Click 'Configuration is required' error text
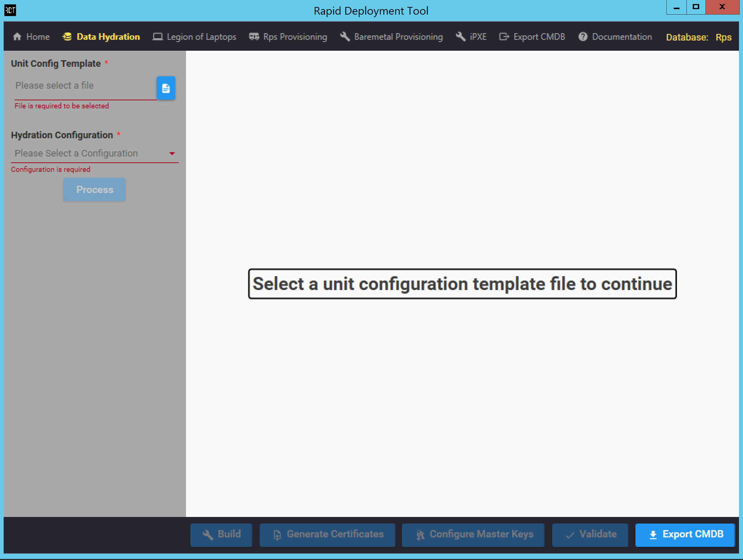Viewport: 743px width, 560px height. click(x=50, y=169)
